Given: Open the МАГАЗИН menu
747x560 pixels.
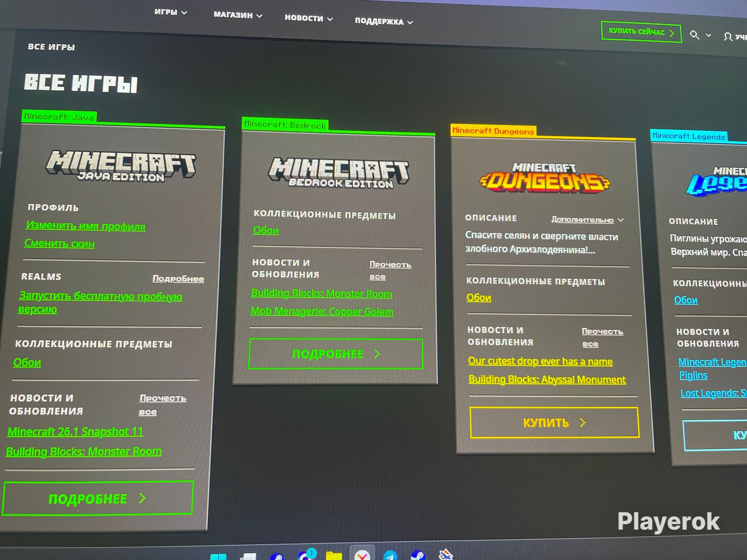Looking at the screenshot, I should click(238, 15).
